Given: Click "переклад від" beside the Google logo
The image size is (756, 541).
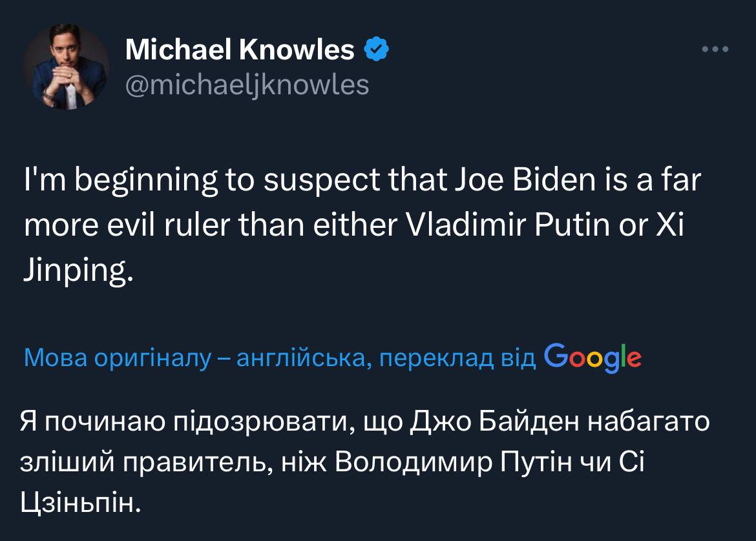Looking at the screenshot, I should click(x=457, y=358).
